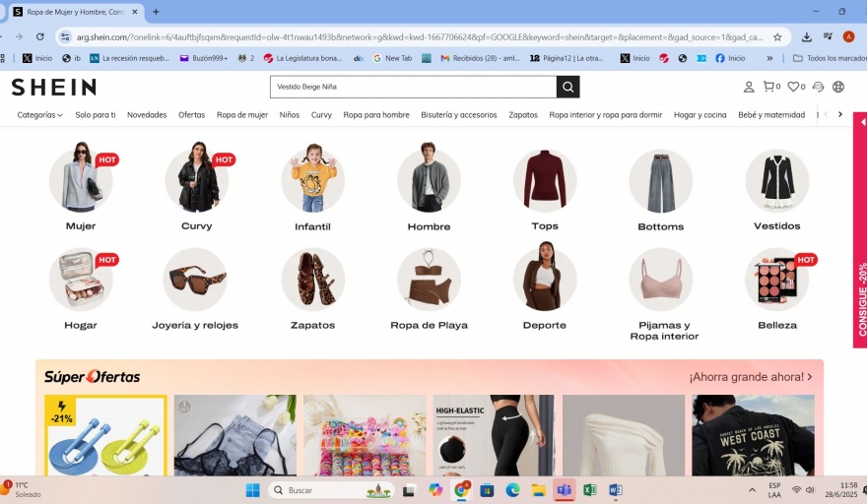Open the WEST COAST shirt product thumbnail
The height and width of the screenshot is (504, 867).
click(x=753, y=435)
